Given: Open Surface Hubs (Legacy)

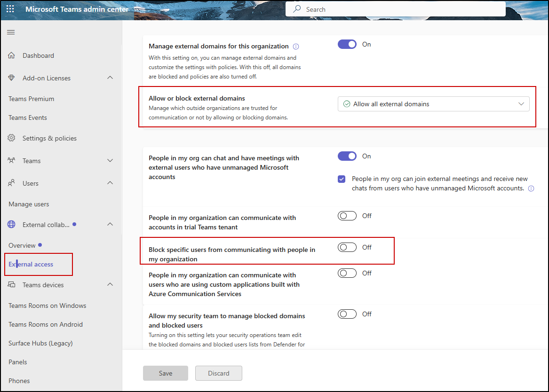Looking at the screenshot, I should [40, 344].
